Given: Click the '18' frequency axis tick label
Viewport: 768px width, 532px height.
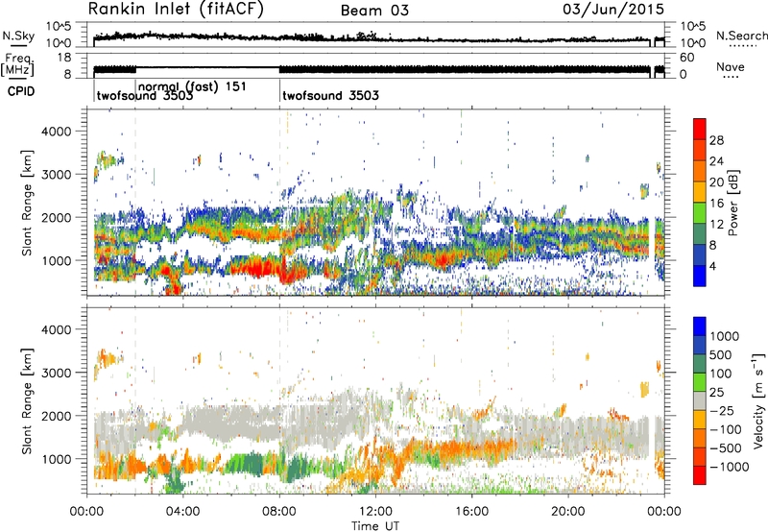Looking at the screenshot, I should point(63,58).
